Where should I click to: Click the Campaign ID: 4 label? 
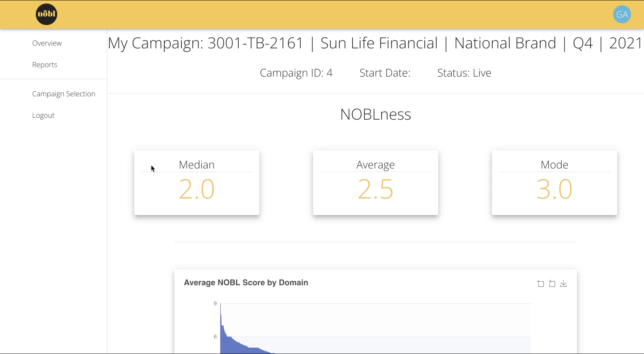(x=296, y=73)
